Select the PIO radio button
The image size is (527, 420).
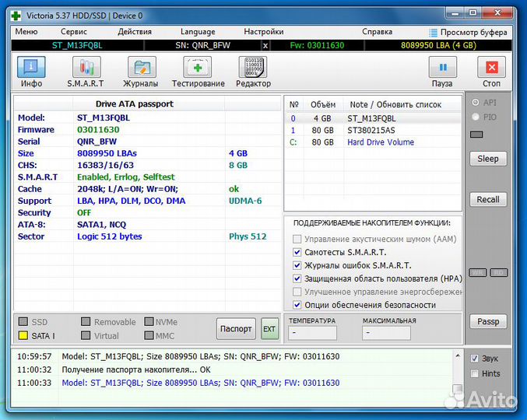(476, 117)
